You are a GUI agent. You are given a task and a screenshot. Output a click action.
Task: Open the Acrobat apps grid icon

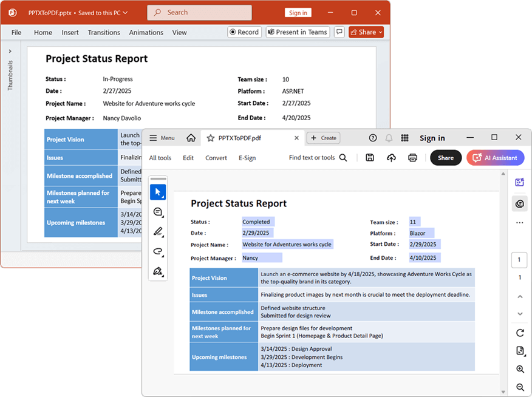point(404,138)
